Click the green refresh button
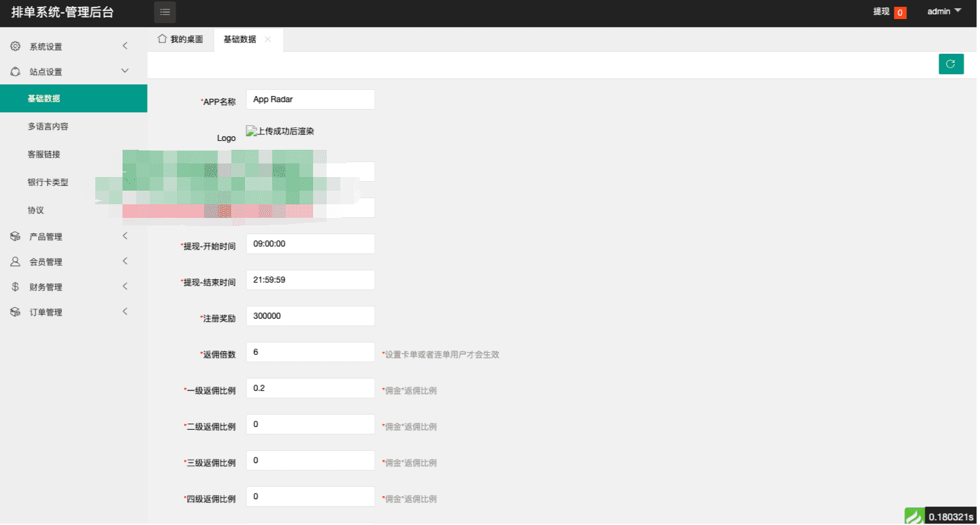980x525 pixels. click(x=951, y=64)
